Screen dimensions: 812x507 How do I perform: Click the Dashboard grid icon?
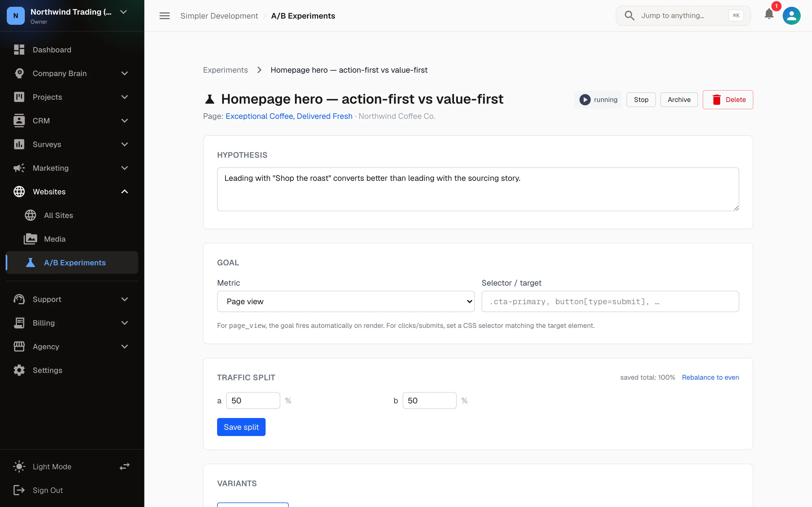19,50
